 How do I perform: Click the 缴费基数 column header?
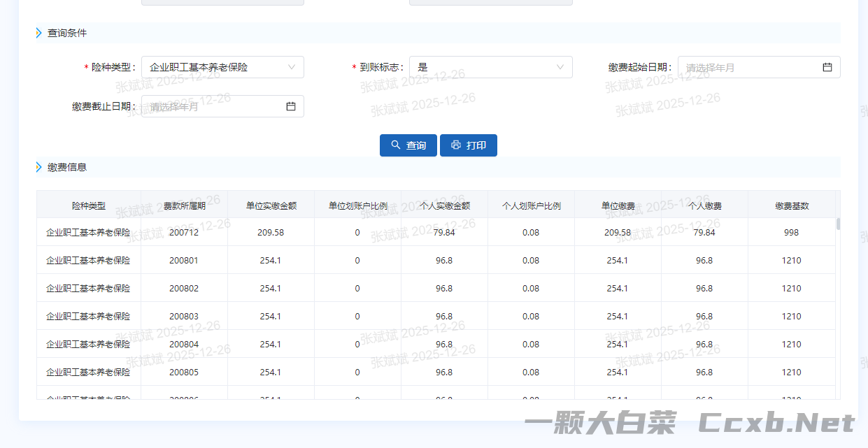[792, 206]
